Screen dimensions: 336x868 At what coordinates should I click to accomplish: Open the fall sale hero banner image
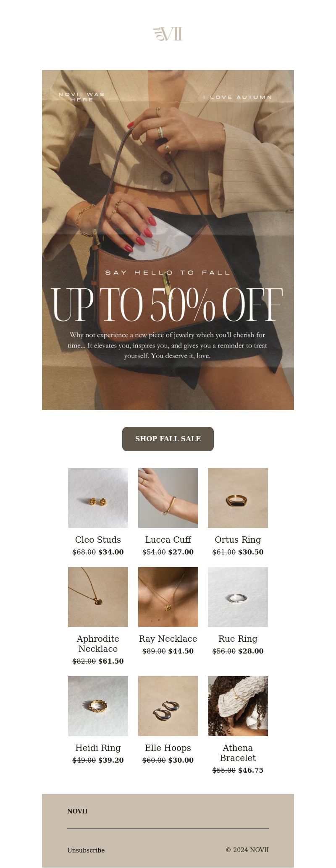(x=168, y=240)
